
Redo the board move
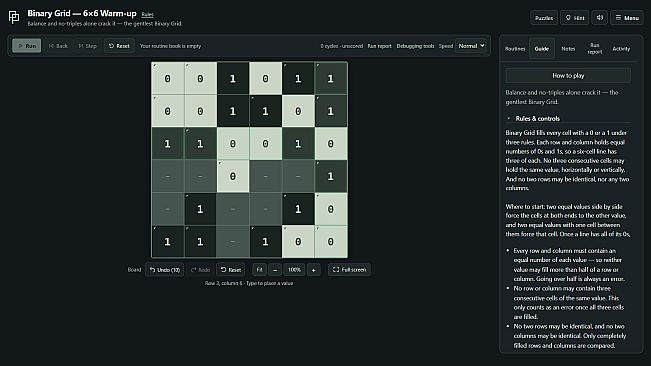[x=200, y=270]
